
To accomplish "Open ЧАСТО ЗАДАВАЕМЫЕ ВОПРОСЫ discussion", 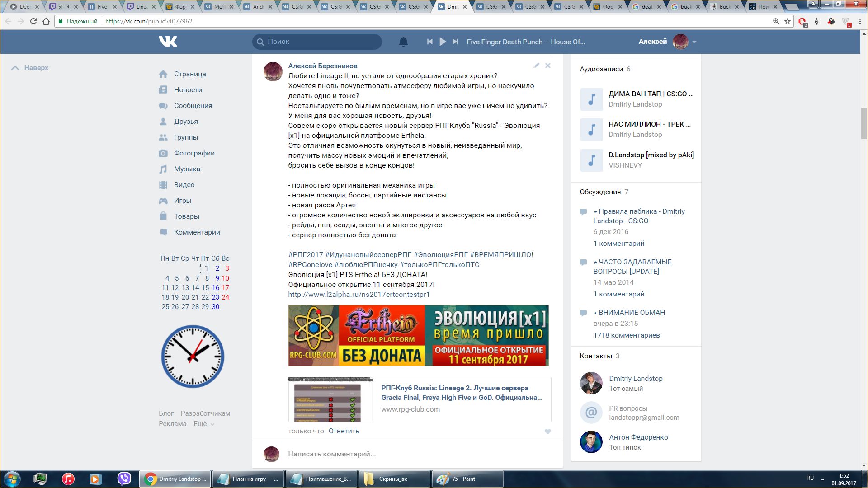I will pos(632,267).
